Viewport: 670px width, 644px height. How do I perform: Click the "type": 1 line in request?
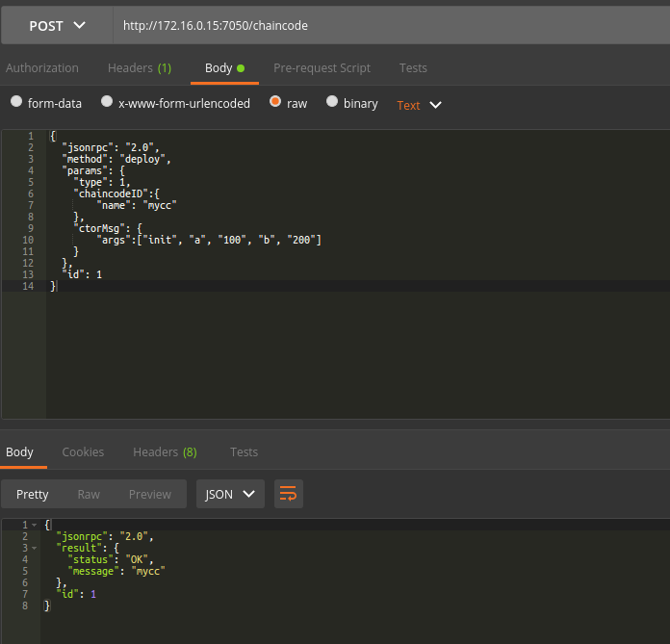pyautogui.click(x=102, y=182)
